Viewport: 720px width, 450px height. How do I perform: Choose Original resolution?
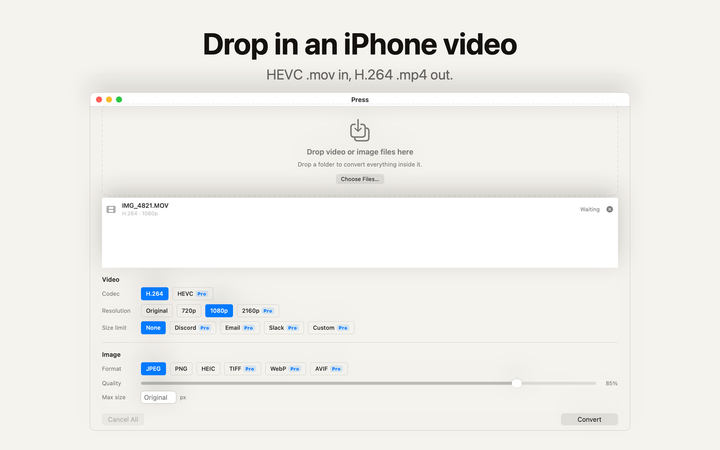pos(157,311)
